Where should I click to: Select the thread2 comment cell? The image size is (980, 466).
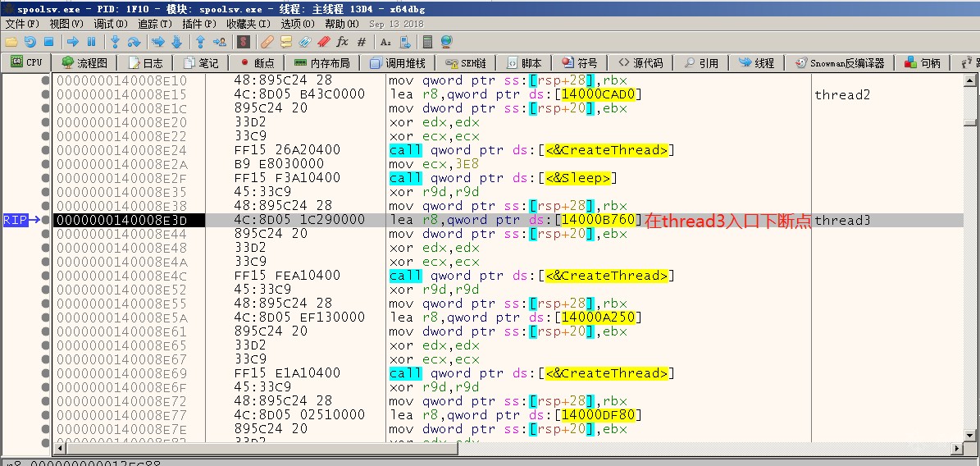coord(842,95)
